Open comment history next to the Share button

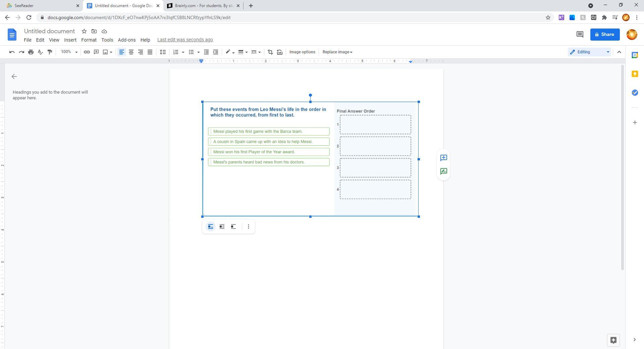(x=580, y=35)
